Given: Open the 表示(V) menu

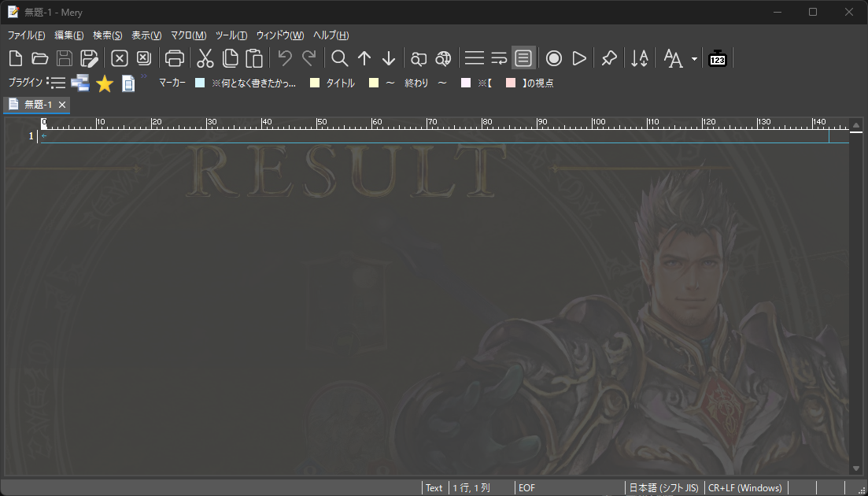Looking at the screenshot, I should (x=146, y=35).
